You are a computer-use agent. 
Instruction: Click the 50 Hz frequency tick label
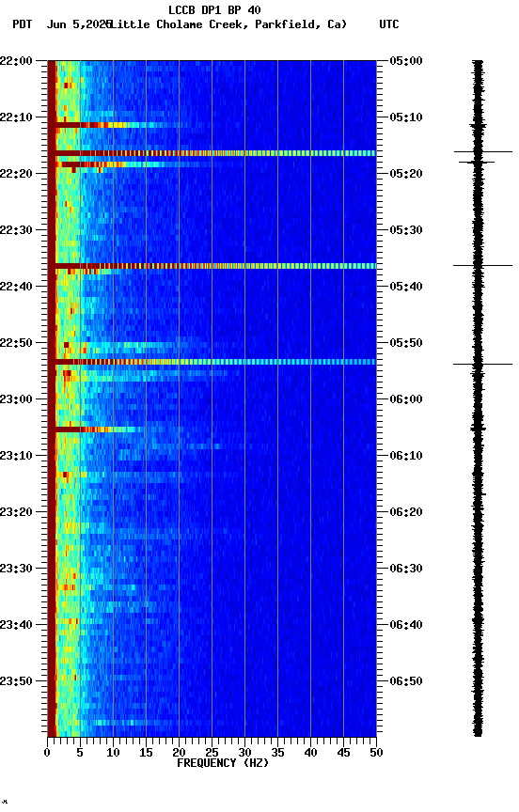(x=376, y=753)
